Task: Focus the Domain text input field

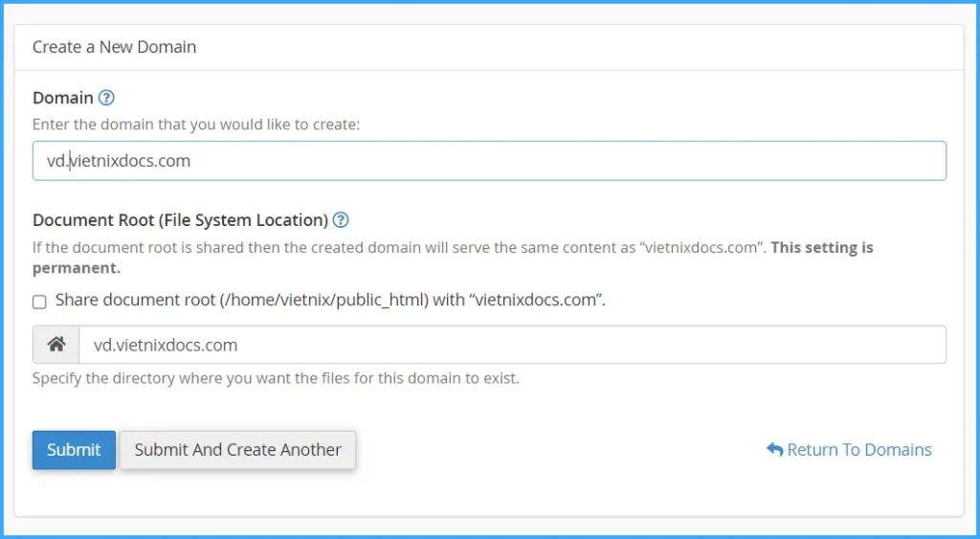Action: [488, 161]
